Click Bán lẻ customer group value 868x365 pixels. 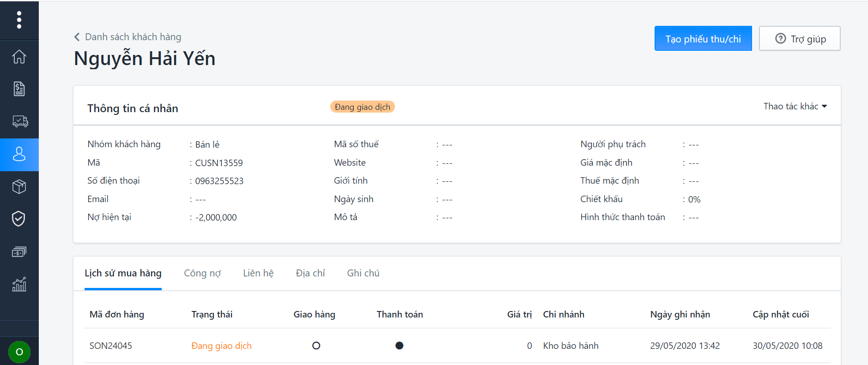pyautogui.click(x=207, y=144)
